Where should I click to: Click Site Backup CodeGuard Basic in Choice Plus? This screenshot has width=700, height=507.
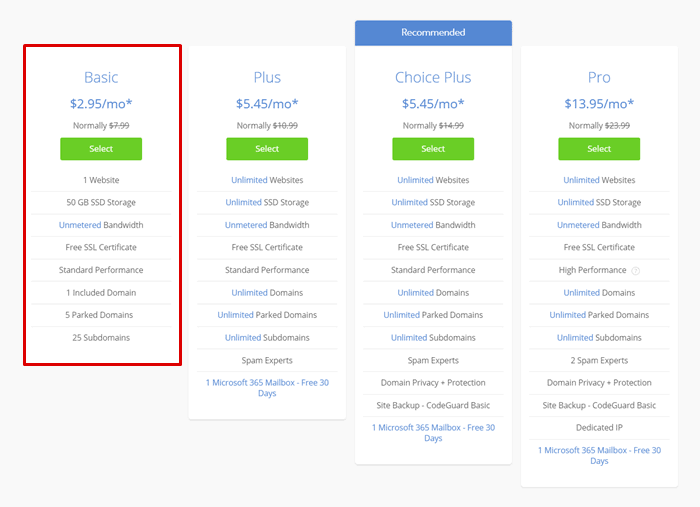[x=433, y=405]
